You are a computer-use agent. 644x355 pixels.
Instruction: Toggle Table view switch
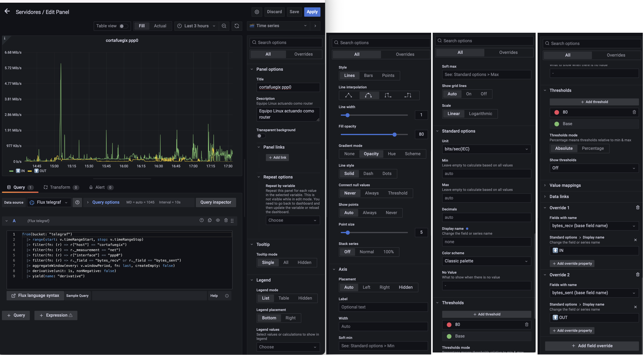(123, 26)
